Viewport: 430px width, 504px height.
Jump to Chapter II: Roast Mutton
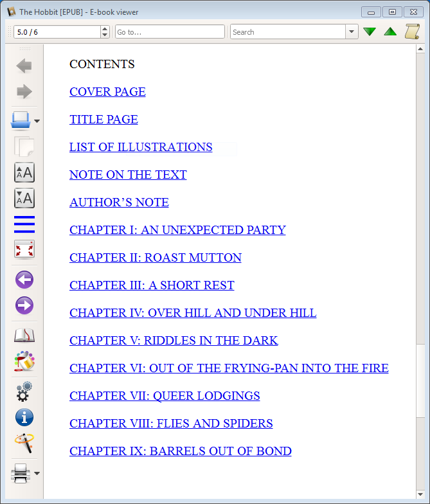coord(156,258)
